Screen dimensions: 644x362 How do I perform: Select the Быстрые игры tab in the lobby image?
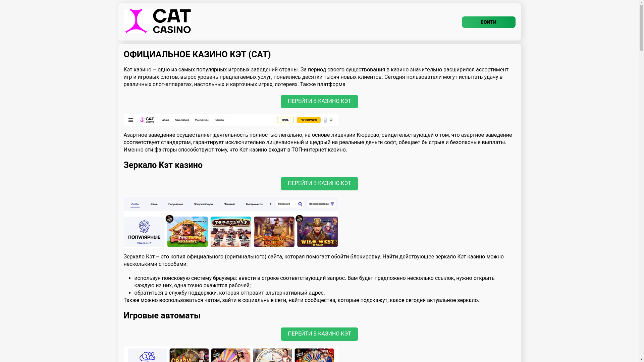click(254, 204)
